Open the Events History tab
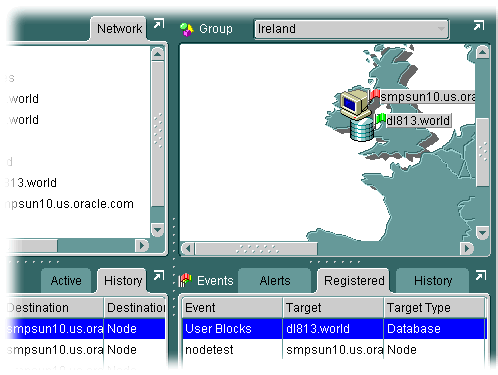498x375 pixels. 433,281
